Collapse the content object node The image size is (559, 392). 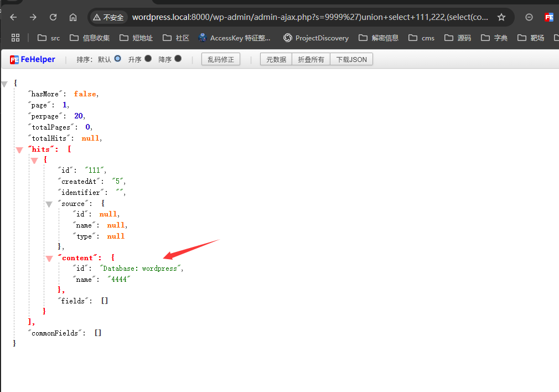point(49,257)
